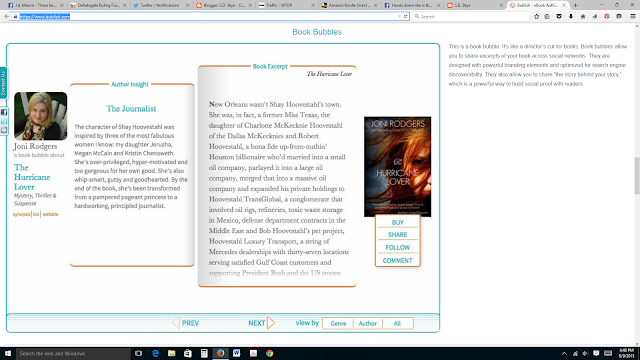640x360 pixels.
Task: Click the Pocket icon in toolbar
Action: click(559, 16)
